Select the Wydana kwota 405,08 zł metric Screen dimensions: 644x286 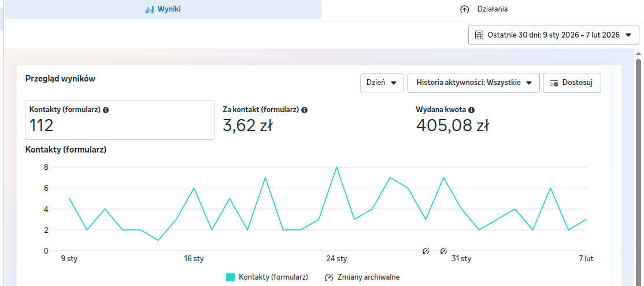[x=453, y=120]
